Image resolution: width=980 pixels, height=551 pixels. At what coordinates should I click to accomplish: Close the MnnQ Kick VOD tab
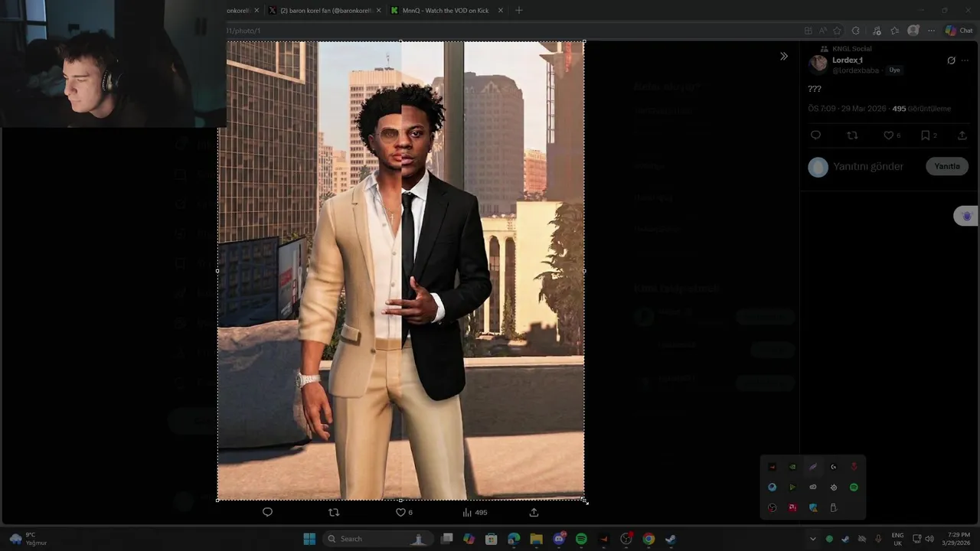tap(501, 11)
